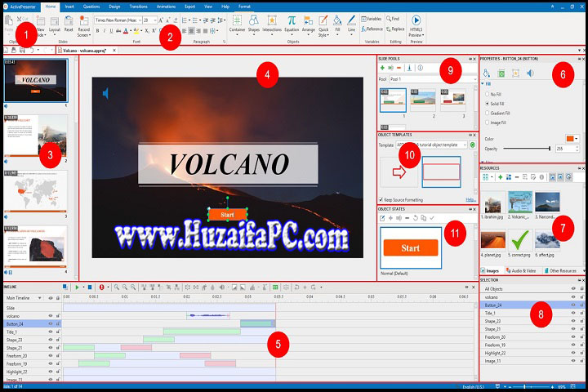Image resolution: width=588 pixels, height=392 pixels.
Task: Collapse the Fill section in Properties
Action: pos(483,84)
